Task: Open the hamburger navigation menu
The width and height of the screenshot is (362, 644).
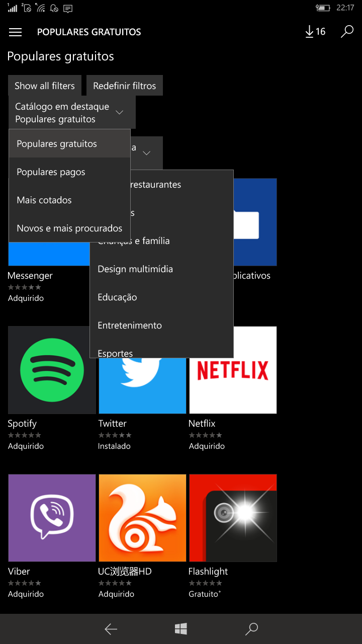Action: [x=16, y=32]
